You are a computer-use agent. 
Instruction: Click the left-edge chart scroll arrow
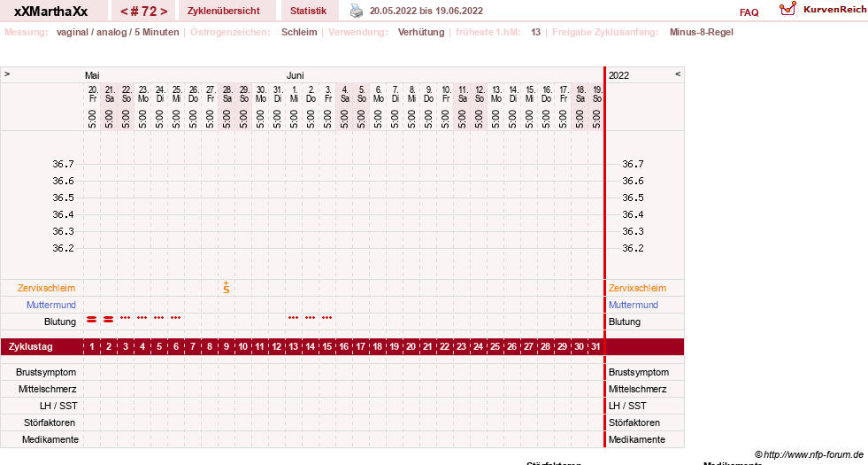click(7, 74)
